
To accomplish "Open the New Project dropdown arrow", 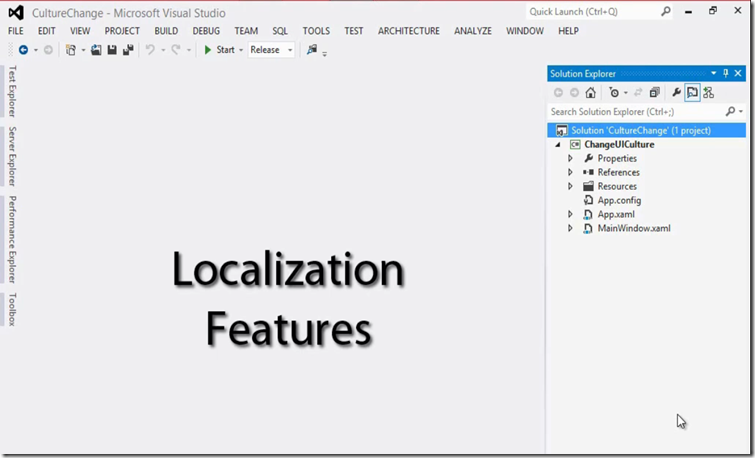I will 83,50.
